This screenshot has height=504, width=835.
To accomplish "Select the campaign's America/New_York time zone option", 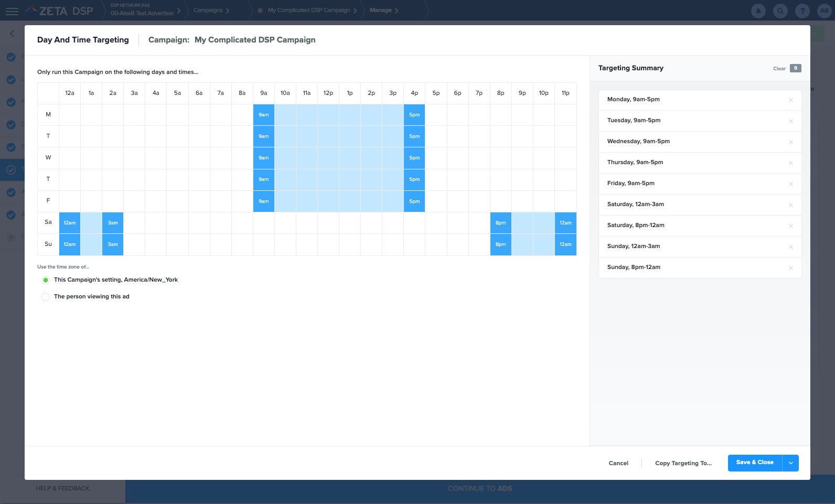I will [x=46, y=280].
